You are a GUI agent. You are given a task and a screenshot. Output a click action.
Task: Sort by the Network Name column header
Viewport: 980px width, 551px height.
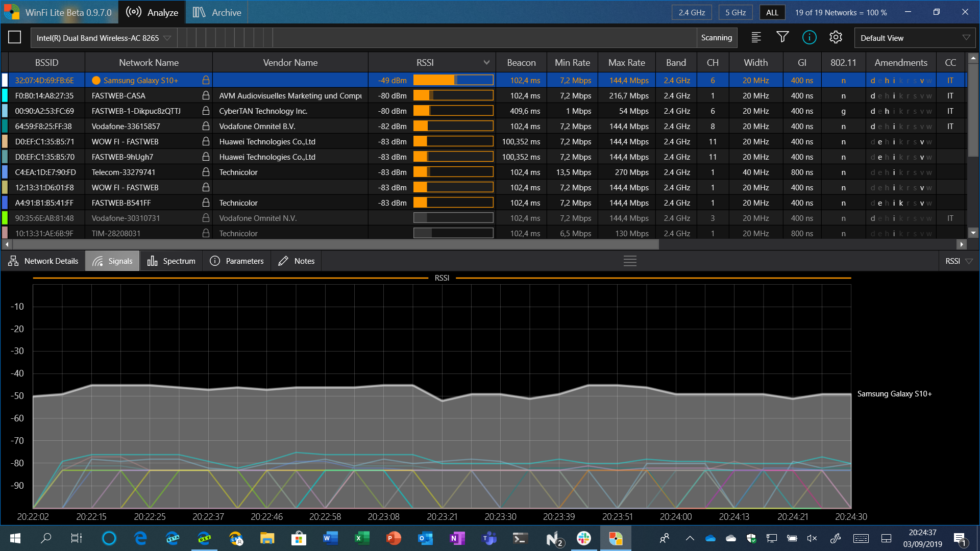149,62
